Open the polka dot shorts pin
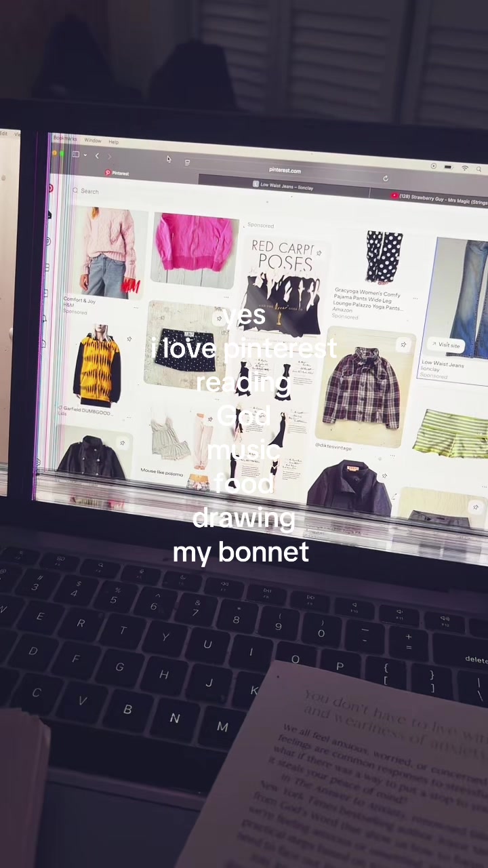Image resolution: width=488 pixels, height=868 pixels. pos(184,344)
